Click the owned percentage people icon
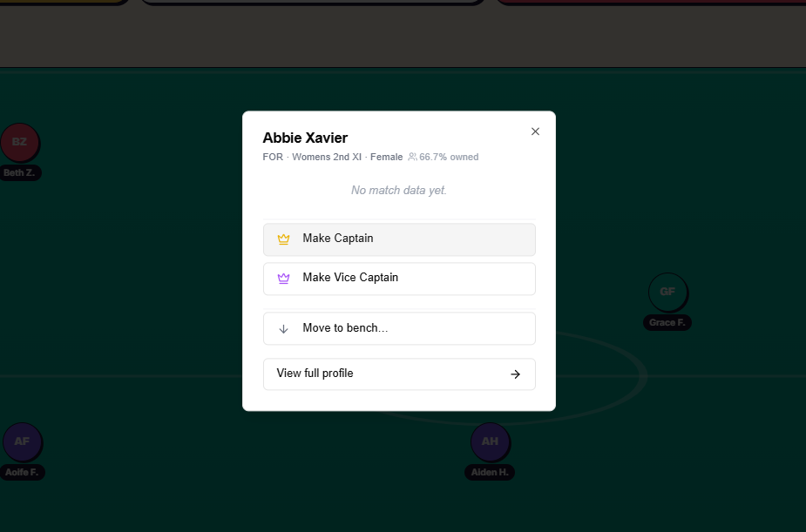 (x=412, y=157)
